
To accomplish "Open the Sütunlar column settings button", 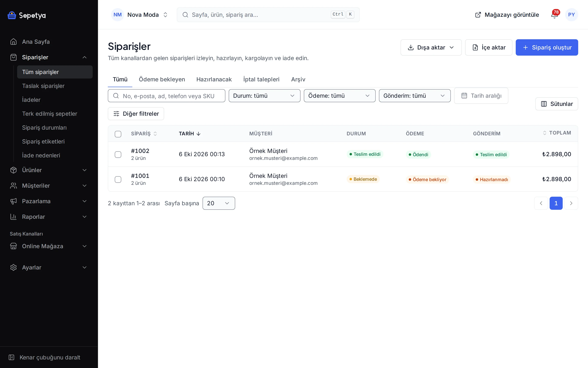I will click(x=556, y=104).
